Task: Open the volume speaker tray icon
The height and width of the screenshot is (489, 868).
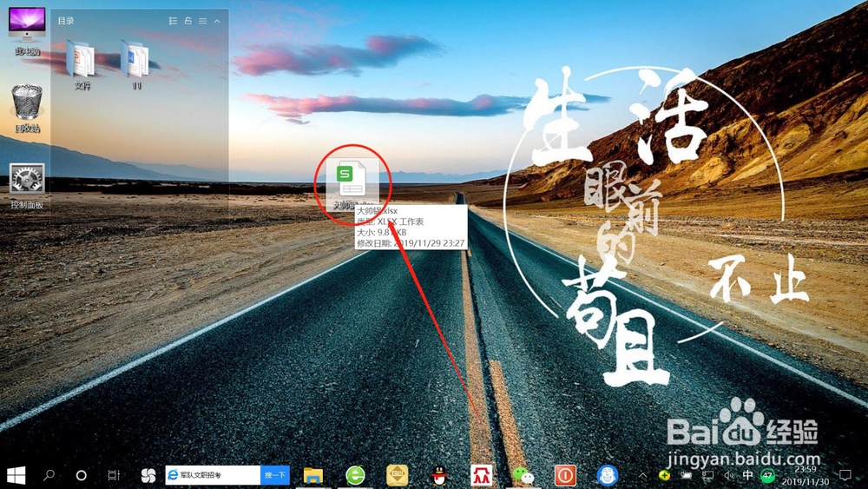Action: click(728, 475)
